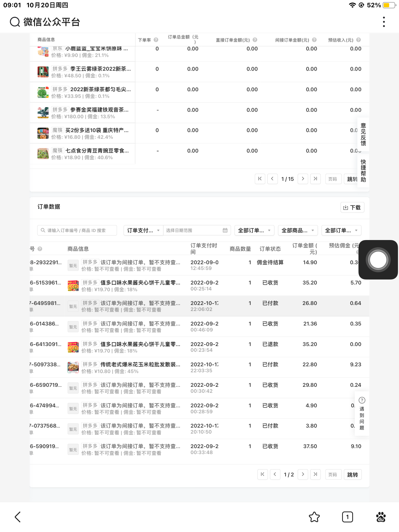The height and width of the screenshot is (532, 399).
Task: Click the order amount 37.50
Action: [x=310, y=446]
